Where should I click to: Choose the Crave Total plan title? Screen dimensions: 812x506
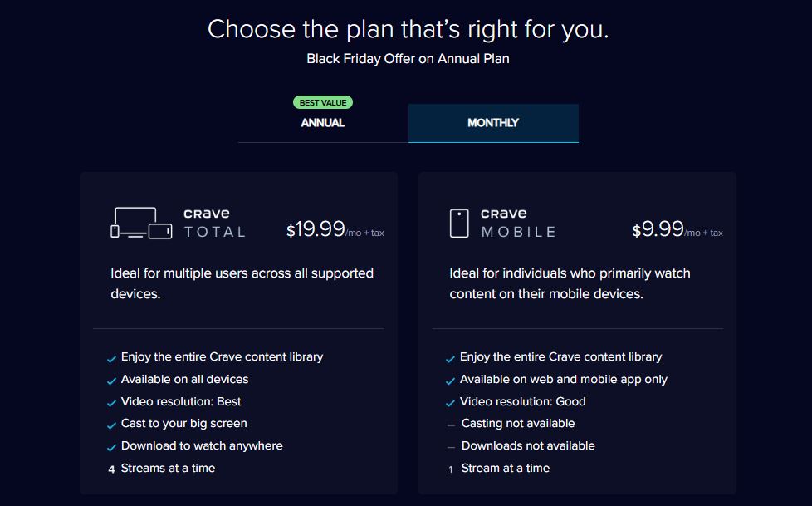click(x=215, y=224)
